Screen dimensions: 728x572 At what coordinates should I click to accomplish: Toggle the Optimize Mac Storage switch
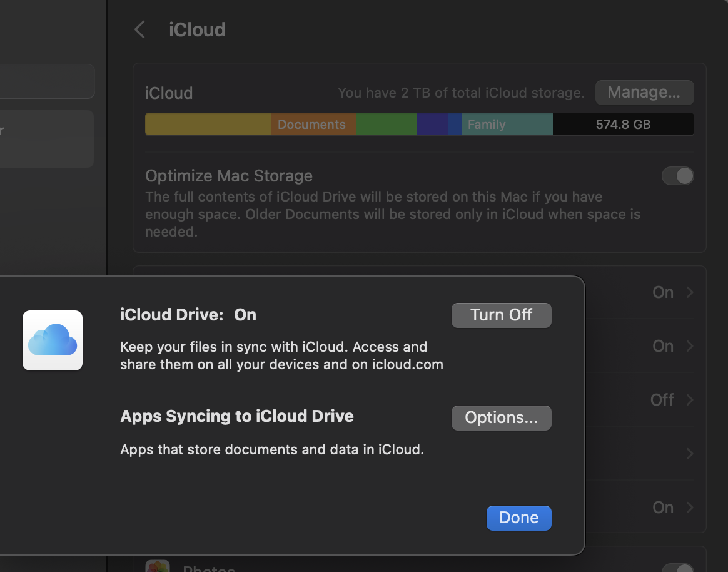pyautogui.click(x=677, y=176)
